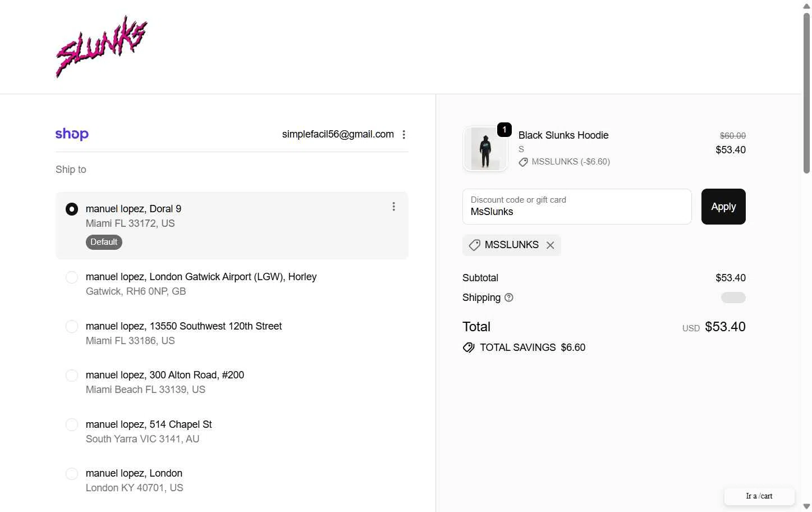
Task: Click the 'TOTAL SAVINGS $6.60' text
Action: point(533,348)
